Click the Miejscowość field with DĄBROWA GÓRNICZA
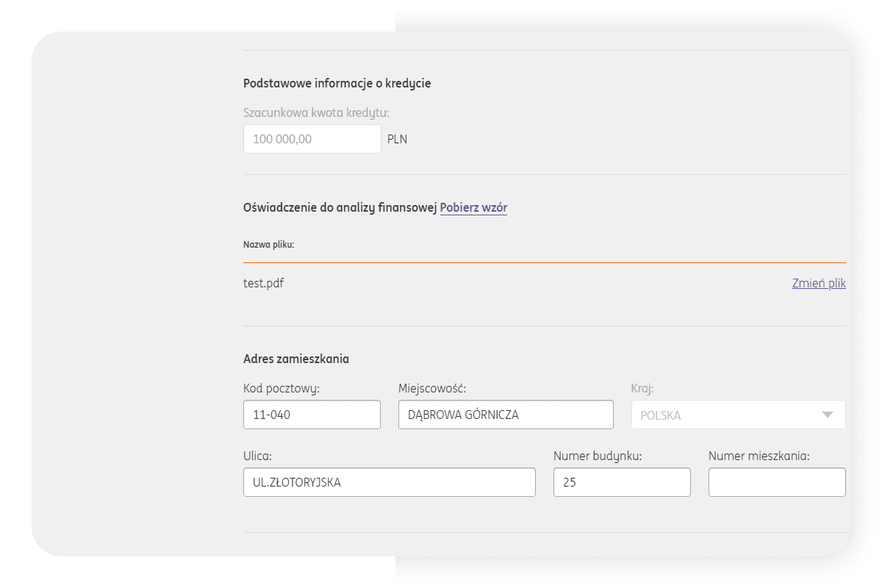882x588 pixels. coord(505,415)
